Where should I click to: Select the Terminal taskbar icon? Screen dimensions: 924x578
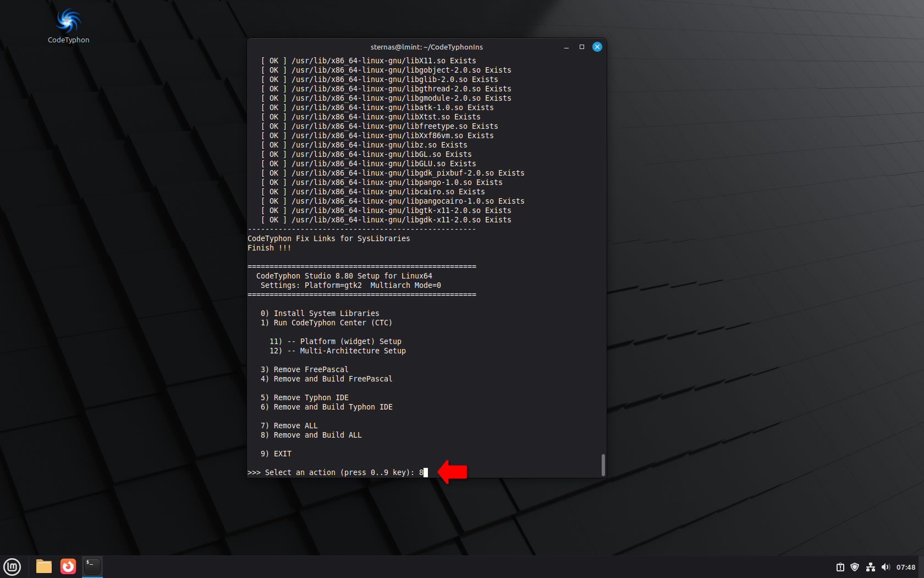pyautogui.click(x=92, y=566)
